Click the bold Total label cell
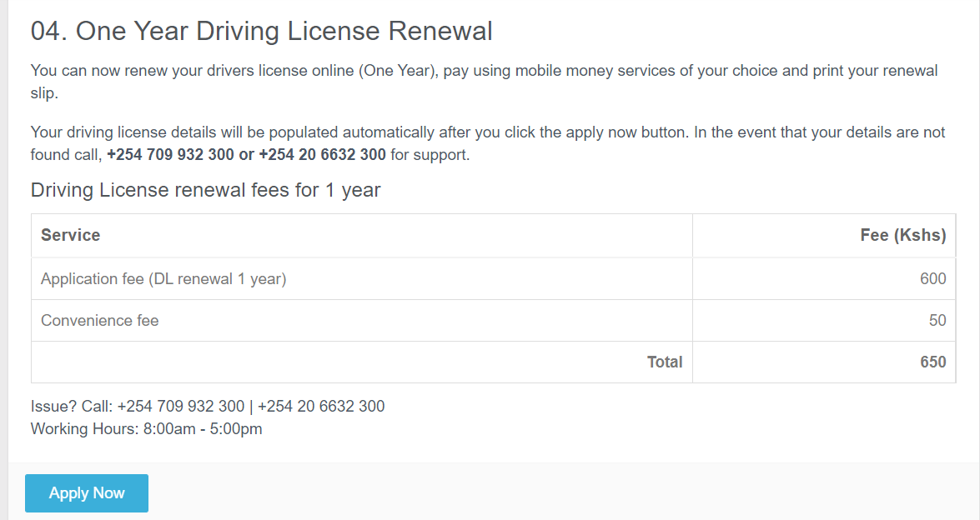The height and width of the screenshot is (520, 980). point(665,362)
